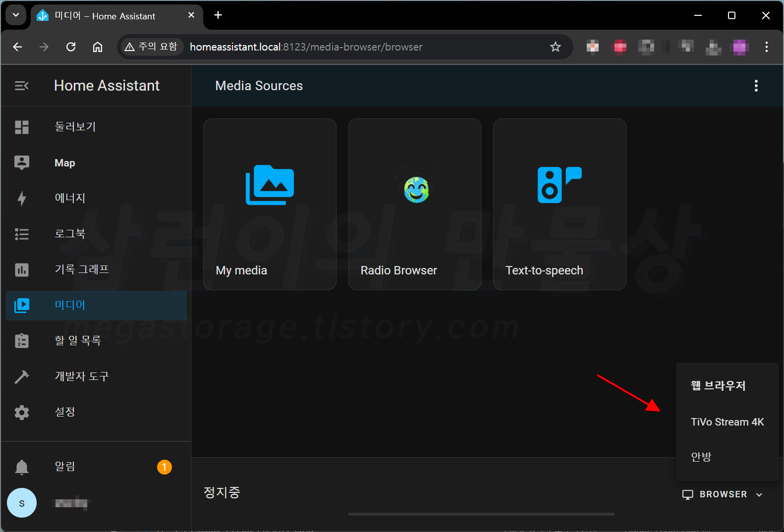Open 설정 label in sidebar
Viewport: 784px width, 532px height.
point(65,412)
